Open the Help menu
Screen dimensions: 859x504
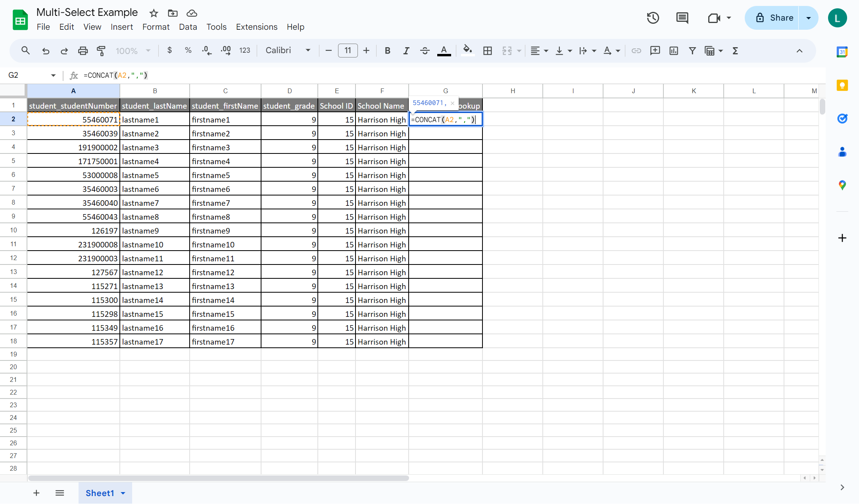[x=296, y=27]
